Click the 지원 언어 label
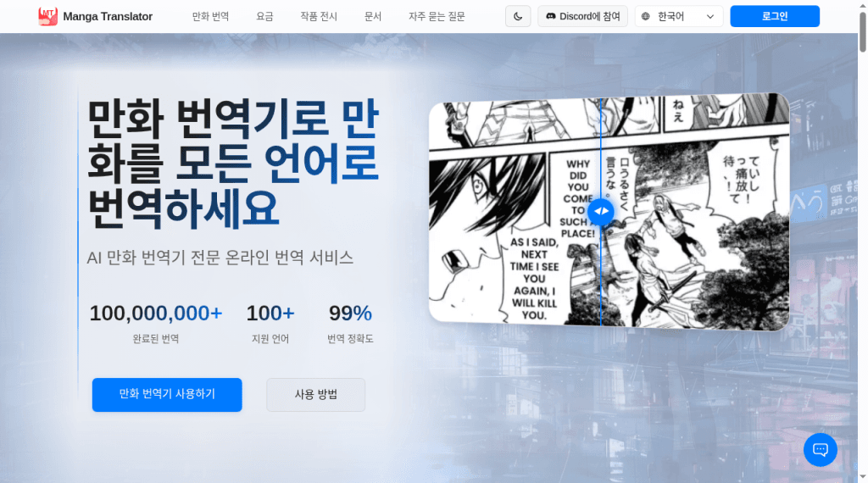This screenshot has width=868, height=483. click(270, 339)
